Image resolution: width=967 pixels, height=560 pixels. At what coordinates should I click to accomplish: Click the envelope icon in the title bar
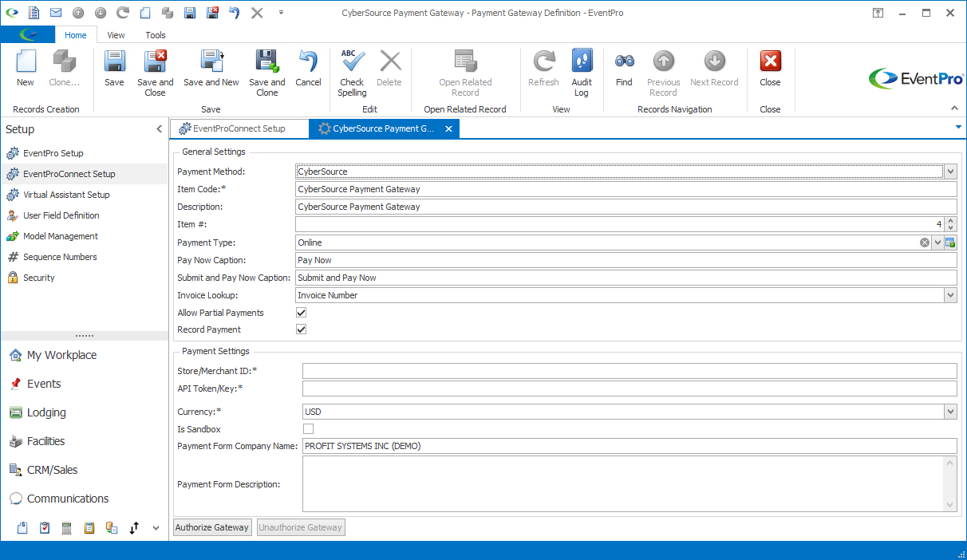click(56, 13)
